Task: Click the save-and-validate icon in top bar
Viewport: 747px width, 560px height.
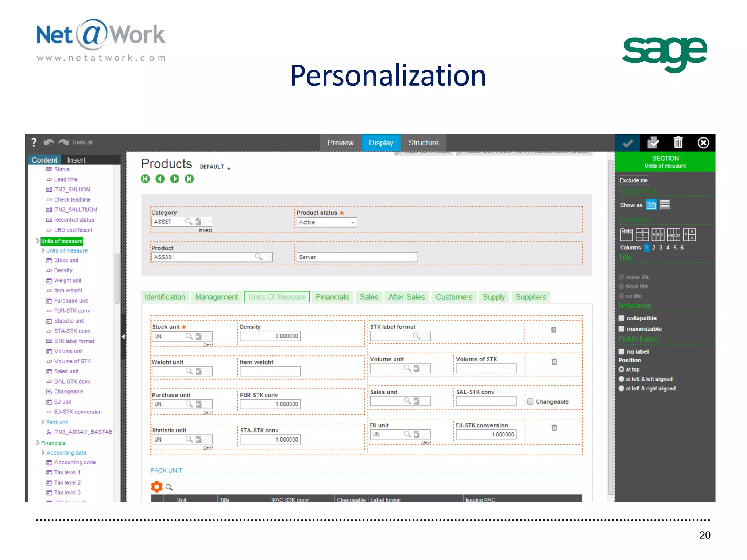Action: tap(653, 143)
